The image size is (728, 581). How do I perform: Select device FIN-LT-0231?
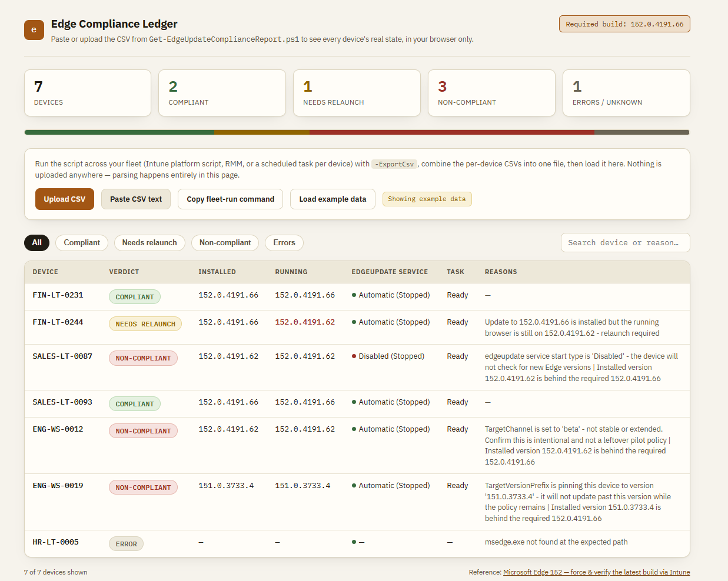pos(58,295)
